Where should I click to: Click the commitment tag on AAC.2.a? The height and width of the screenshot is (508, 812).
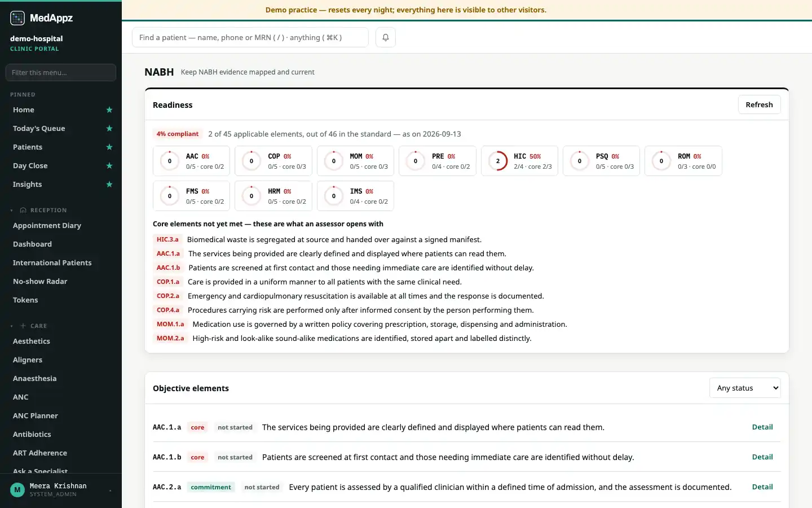211,487
